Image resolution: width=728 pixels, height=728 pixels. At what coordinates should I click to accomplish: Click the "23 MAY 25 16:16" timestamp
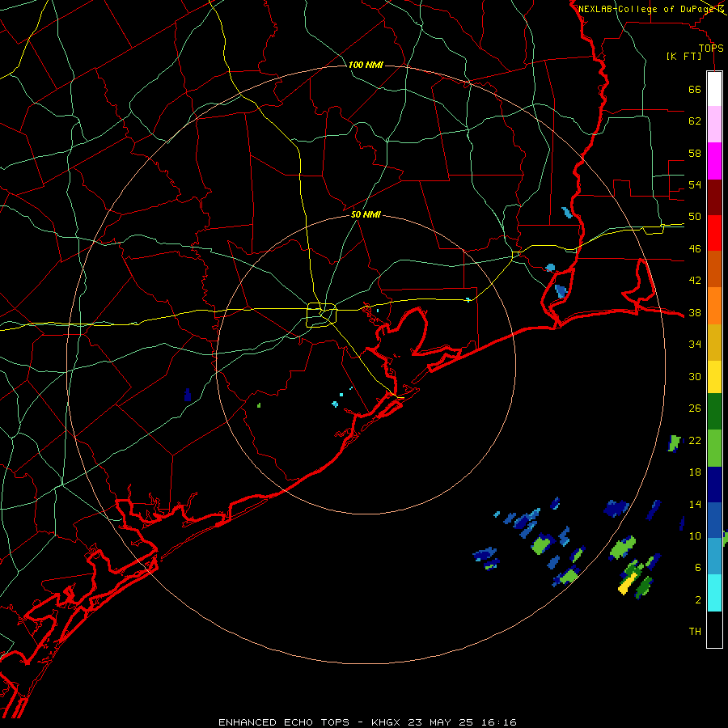[x=462, y=722]
